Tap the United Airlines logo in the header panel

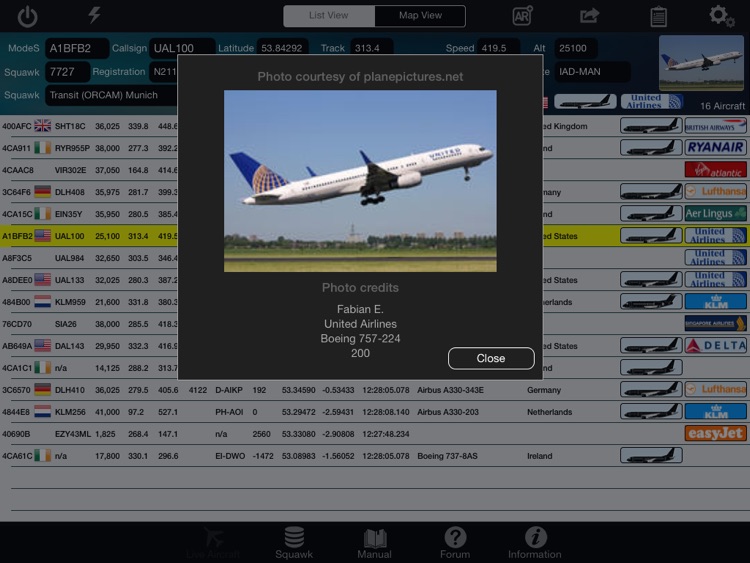(x=651, y=101)
